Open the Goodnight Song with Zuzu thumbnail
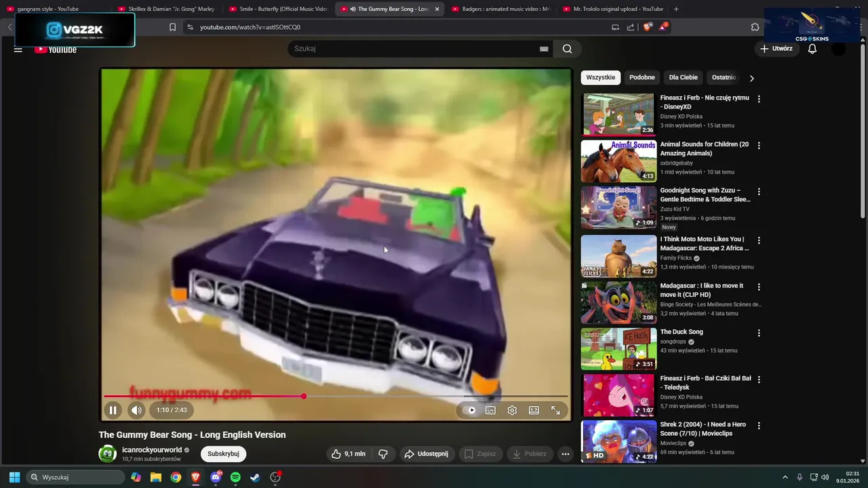Screen dimensions: 868x488 coord(618,208)
